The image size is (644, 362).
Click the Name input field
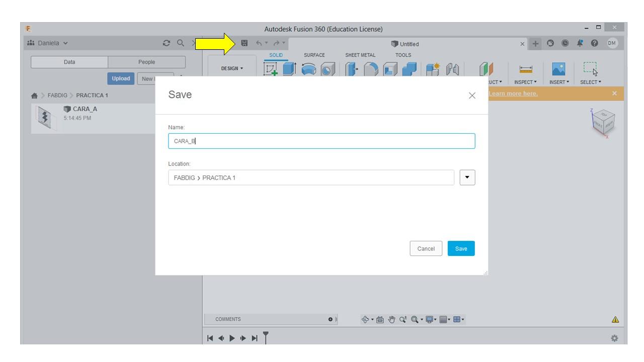pyautogui.click(x=321, y=141)
